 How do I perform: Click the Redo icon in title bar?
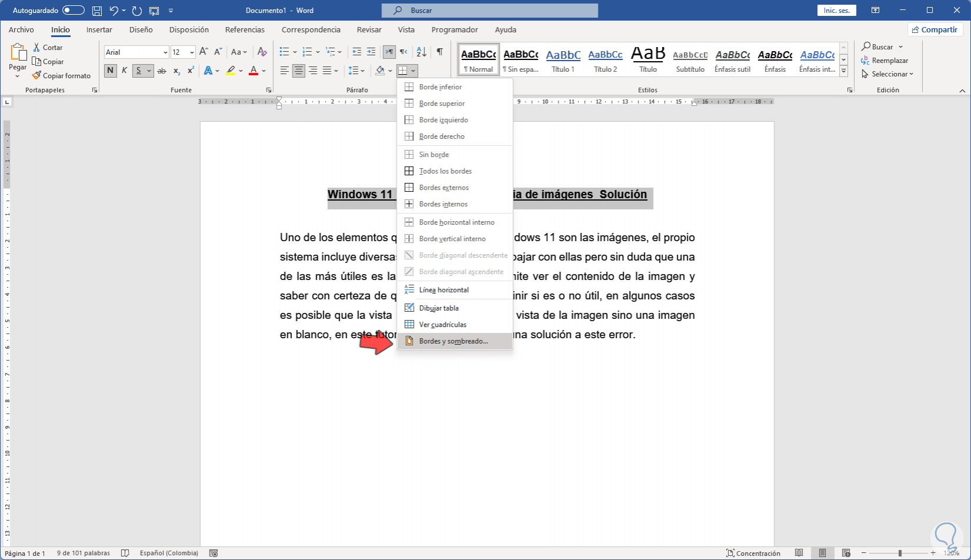(x=137, y=11)
